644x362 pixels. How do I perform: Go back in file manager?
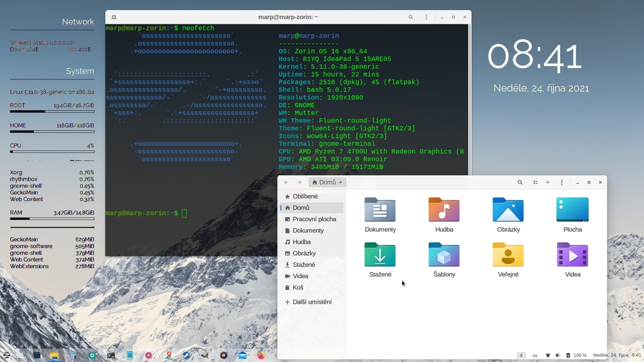click(x=287, y=182)
